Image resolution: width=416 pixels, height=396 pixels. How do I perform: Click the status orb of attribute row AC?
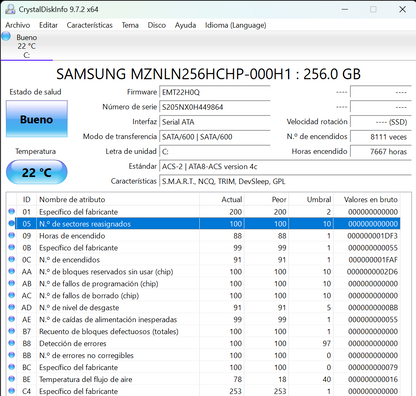12,295
